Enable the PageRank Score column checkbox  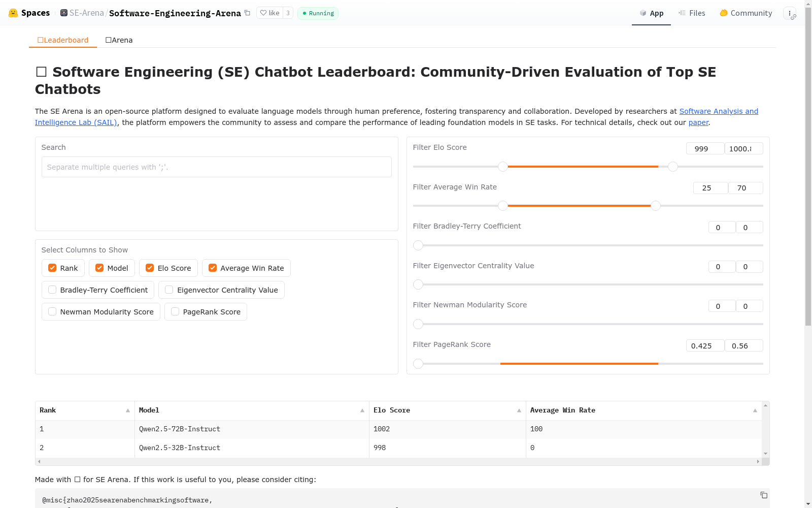175,311
